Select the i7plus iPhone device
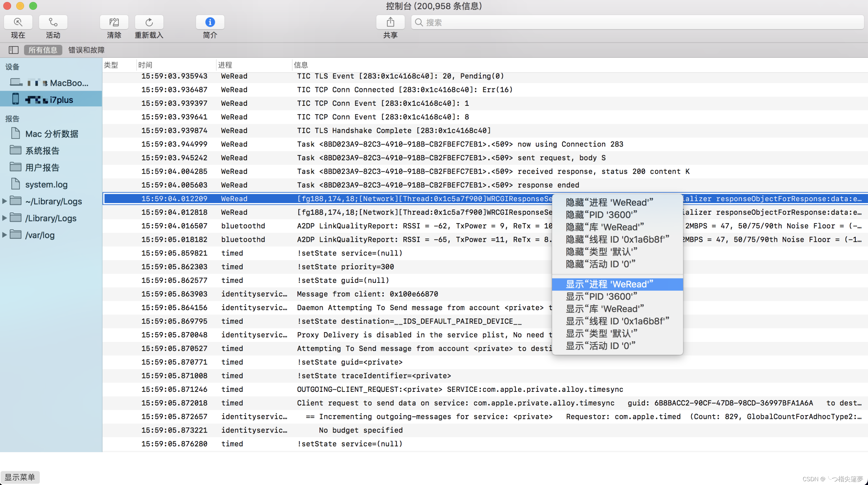The width and height of the screenshot is (868, 485). pos(51,99)
